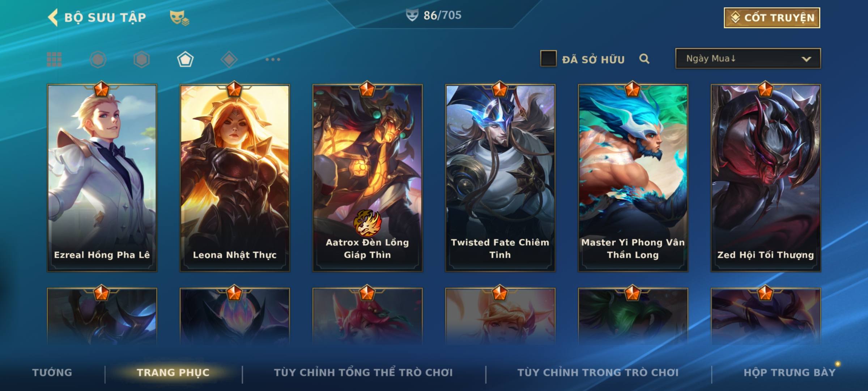Select the pentagon rarity filter icon
This screenshot has width=868, height=391.
(185, 59)
